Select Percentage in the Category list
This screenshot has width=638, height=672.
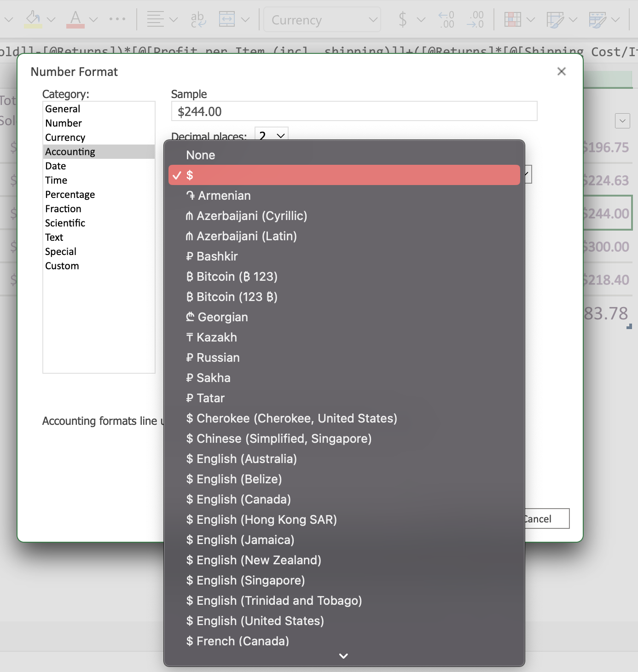coord(70,195)
